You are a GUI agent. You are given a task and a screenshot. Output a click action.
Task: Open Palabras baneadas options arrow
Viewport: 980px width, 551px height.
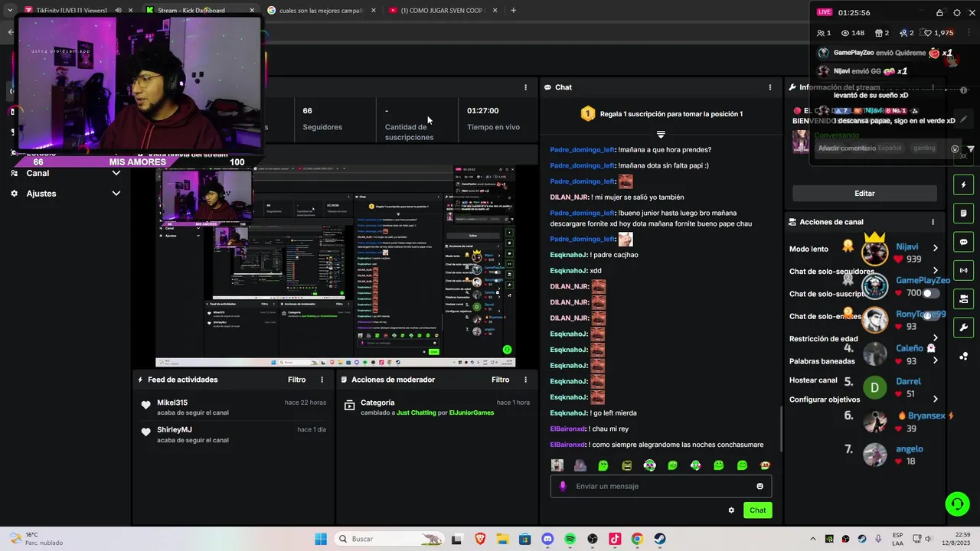click(935, 360)
